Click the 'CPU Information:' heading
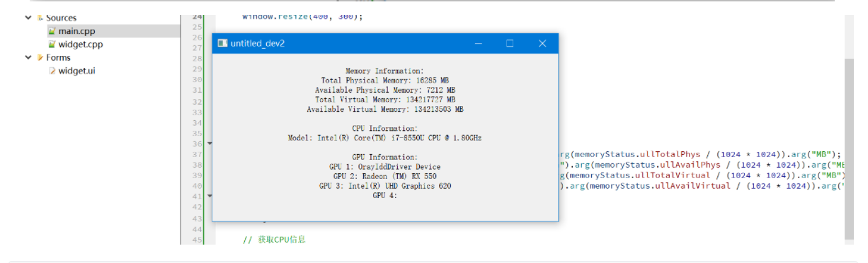 384,129
